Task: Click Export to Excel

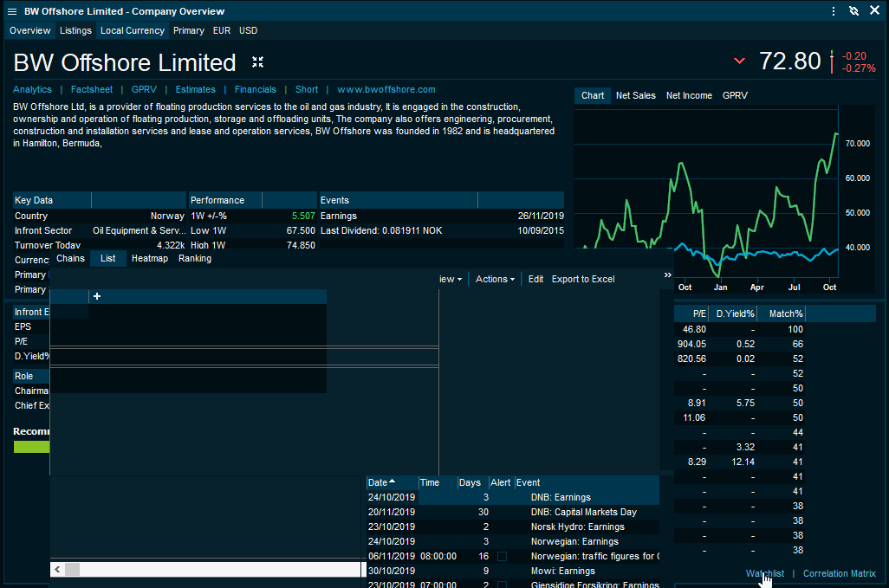Action: (582, 279)
